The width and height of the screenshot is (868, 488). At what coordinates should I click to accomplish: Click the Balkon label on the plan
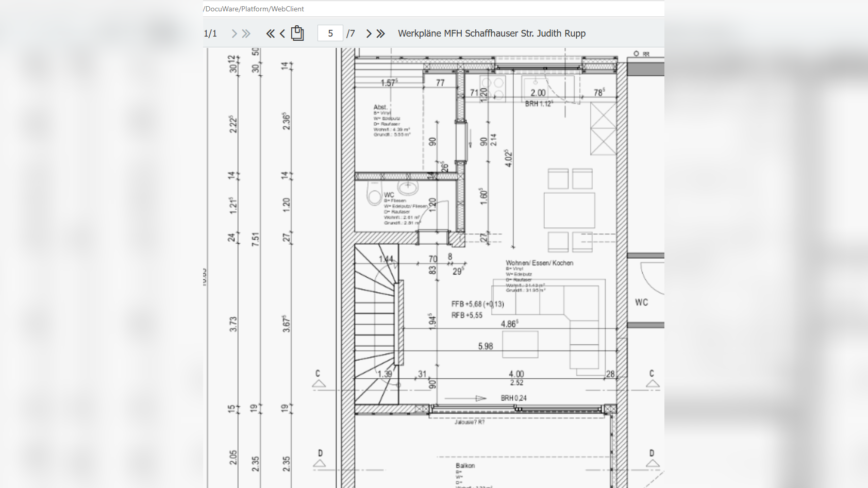[x=465, y=465]
